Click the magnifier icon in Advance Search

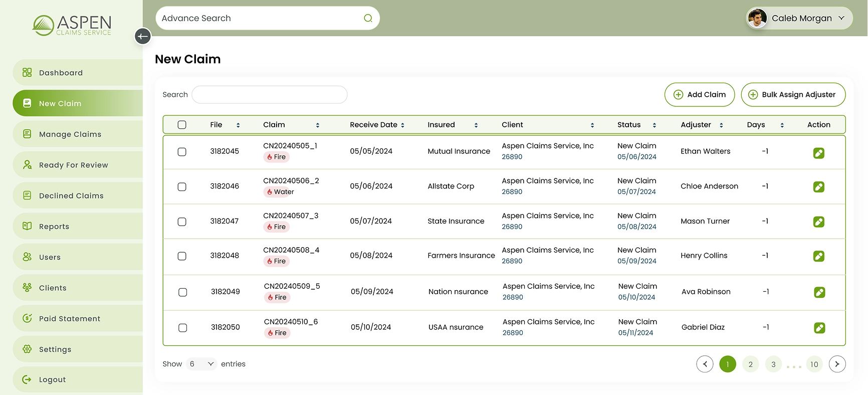[x=368, y=19]
